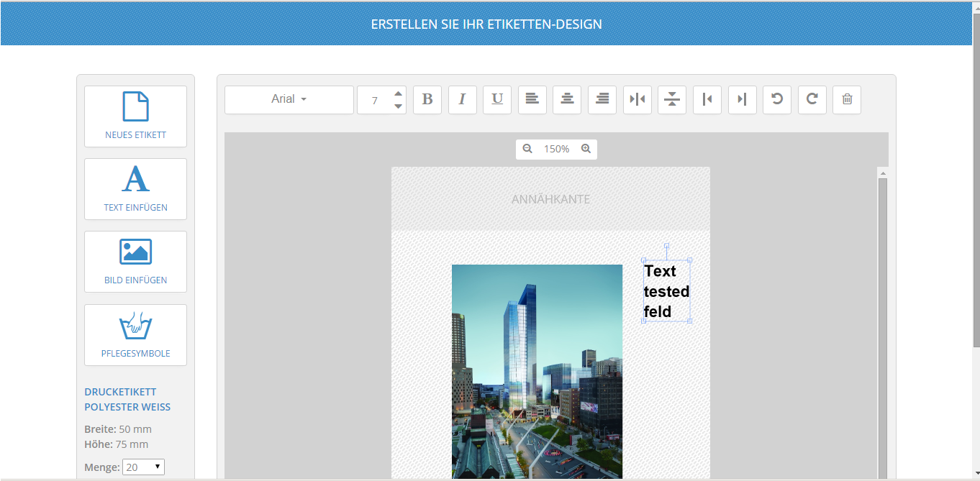Delete the selected text element
Viewport: 980px width, 481px height.
coord(846,99)
